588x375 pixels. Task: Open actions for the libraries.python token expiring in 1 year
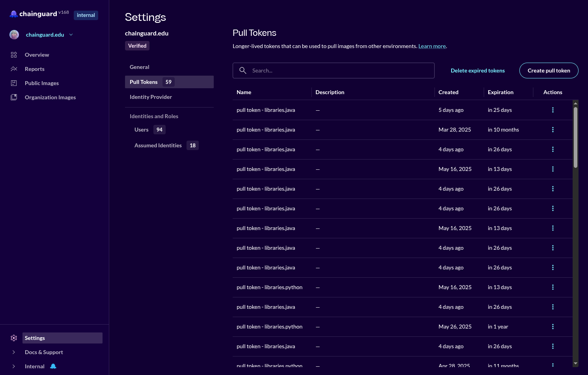tap(553, 327)
